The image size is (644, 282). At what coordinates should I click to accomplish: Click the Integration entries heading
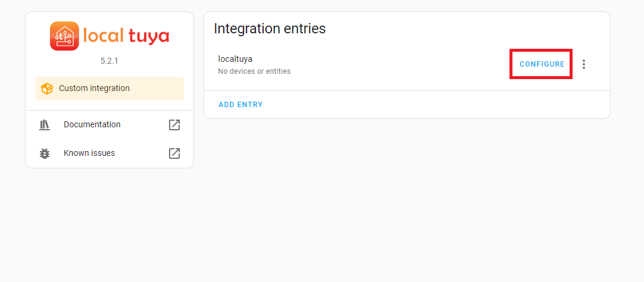tap(270, 29)
